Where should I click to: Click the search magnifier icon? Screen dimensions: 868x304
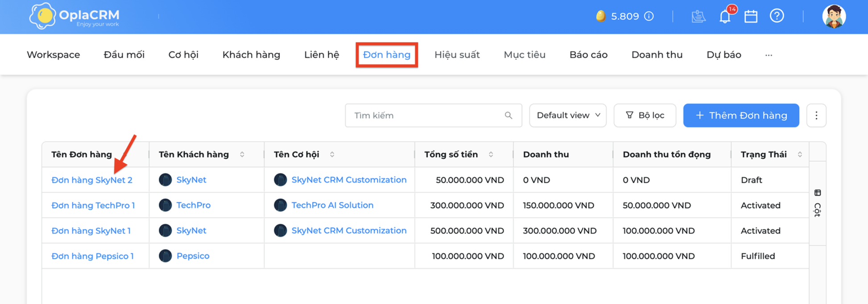click(508, 115)
